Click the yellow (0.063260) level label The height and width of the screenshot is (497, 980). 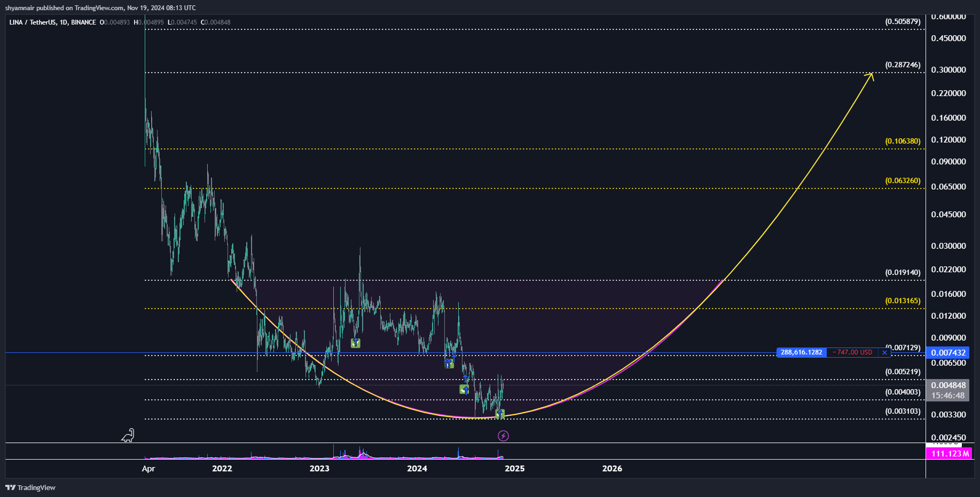point(903,180)
